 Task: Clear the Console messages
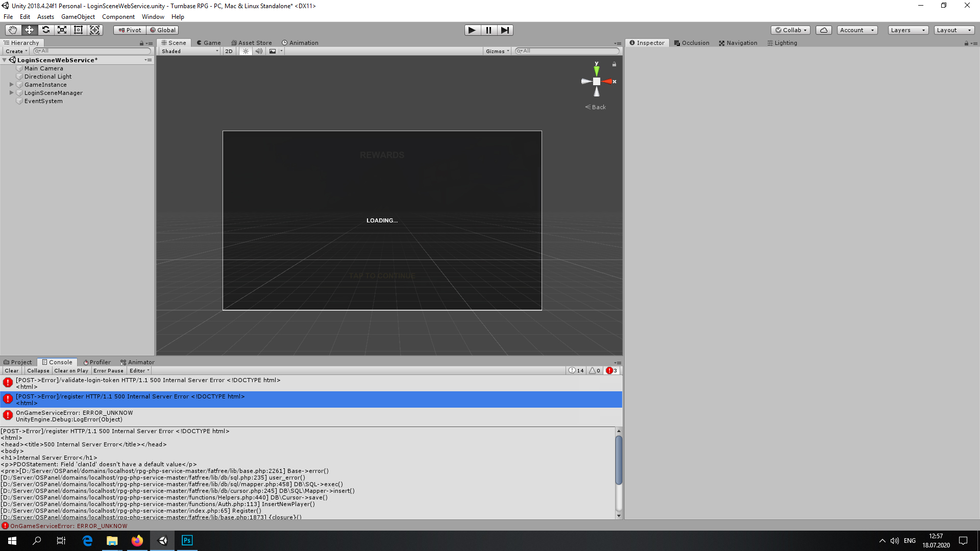(x=11, y=370)
